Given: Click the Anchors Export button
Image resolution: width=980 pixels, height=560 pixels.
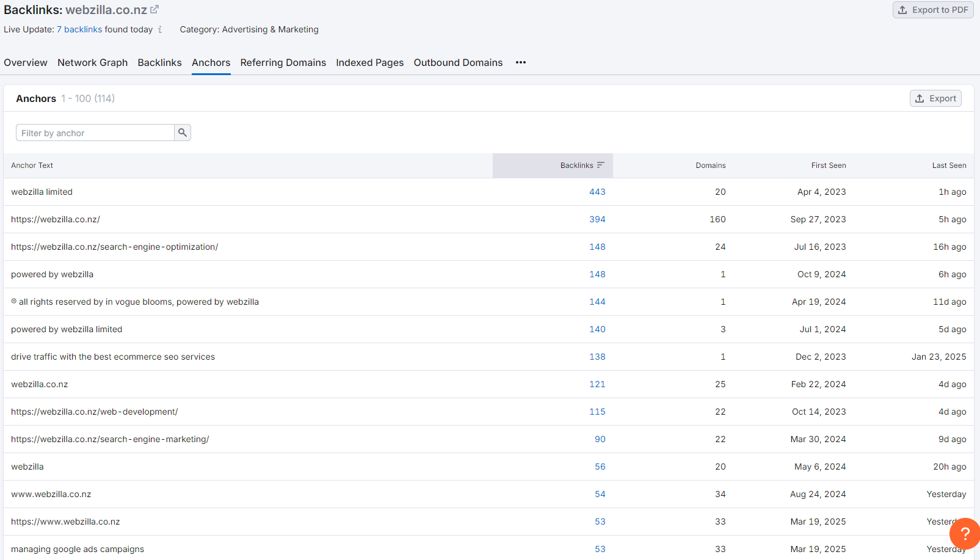Looking at the screenshot, I should coord(935,98).
